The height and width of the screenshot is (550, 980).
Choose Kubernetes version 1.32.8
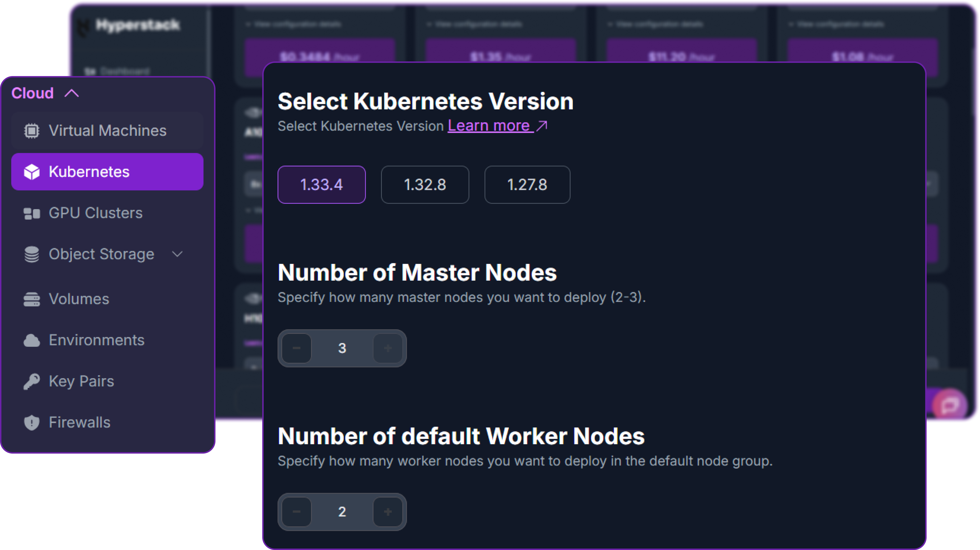pyautogui.click(x=425, y=185)
